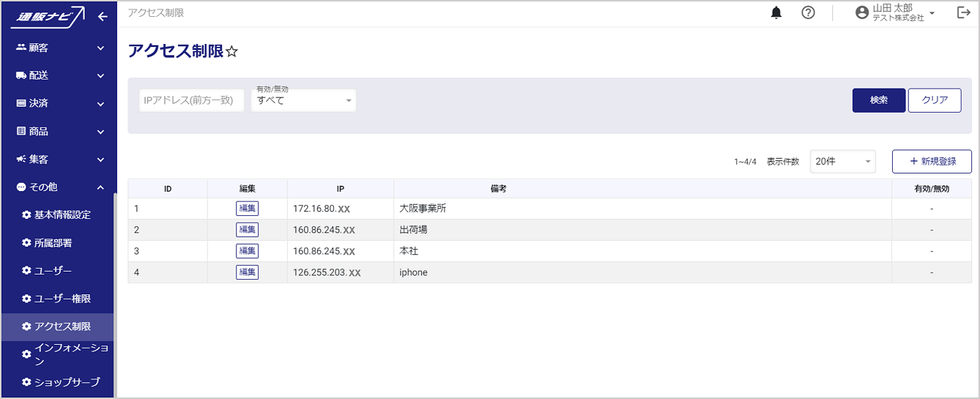Click the logout icon at top right
Viewport: 980px width, 399px height.
click(x=963, y=13)
